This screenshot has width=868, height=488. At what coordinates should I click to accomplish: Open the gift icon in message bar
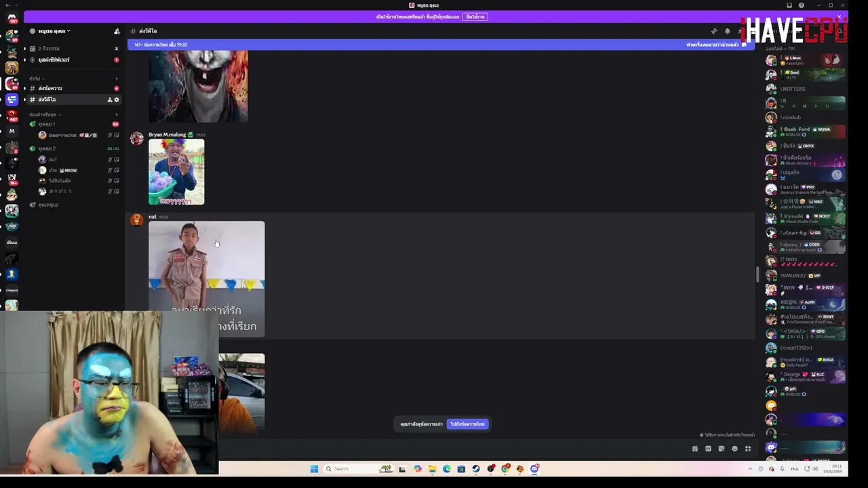(x=694, y=449)
